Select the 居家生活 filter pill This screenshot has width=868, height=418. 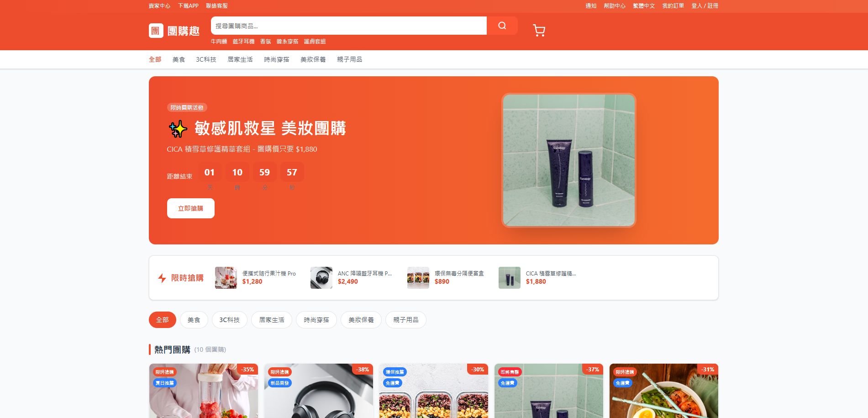coord(272,320)
